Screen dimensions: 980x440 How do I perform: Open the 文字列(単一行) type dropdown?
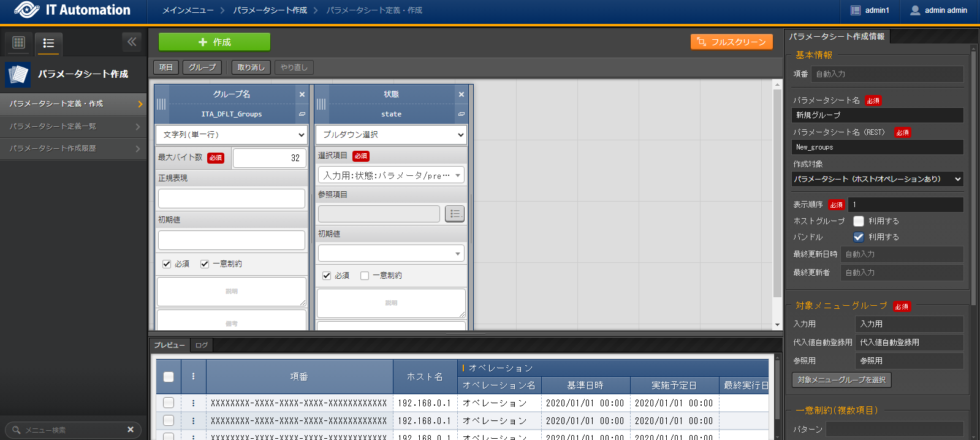point(232,135)
